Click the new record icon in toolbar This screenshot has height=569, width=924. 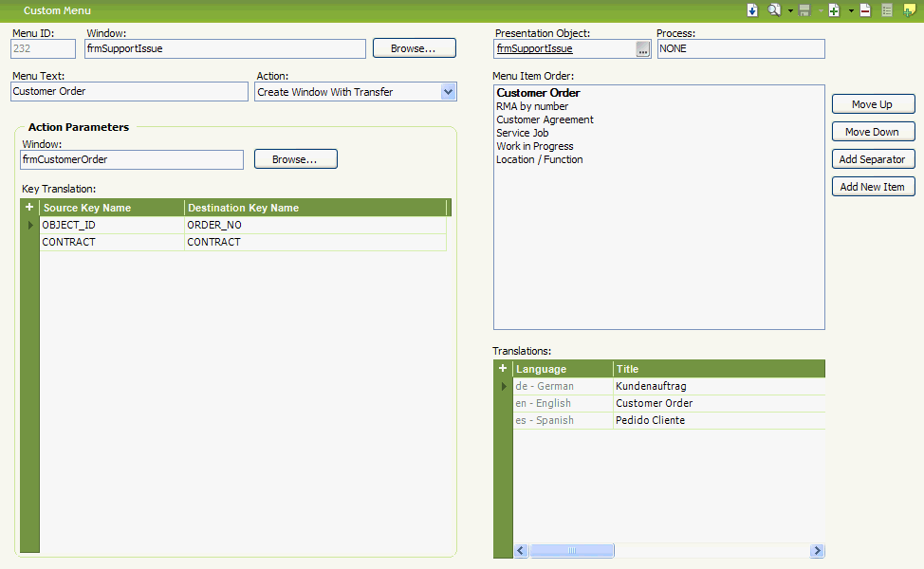tap(834, 9)
